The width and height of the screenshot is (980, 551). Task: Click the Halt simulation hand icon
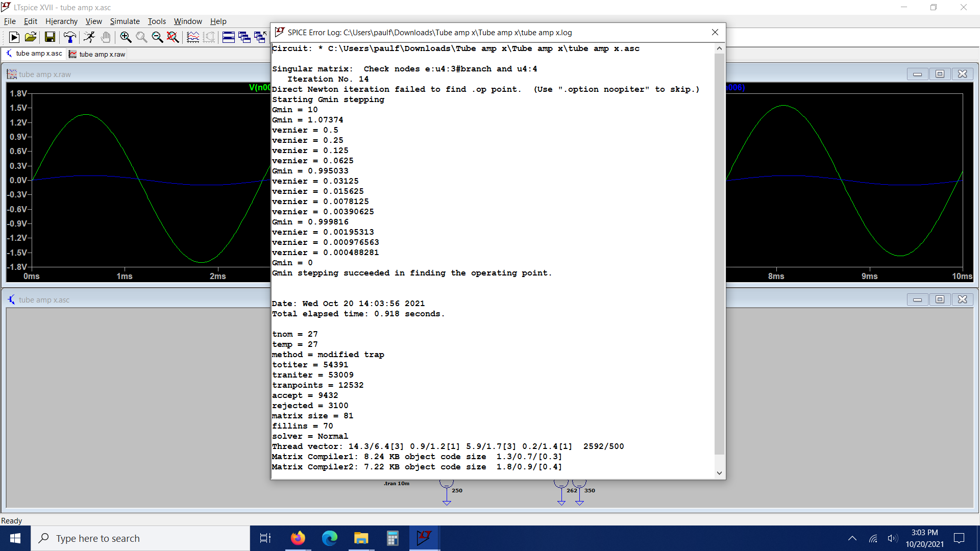point(105,37)
